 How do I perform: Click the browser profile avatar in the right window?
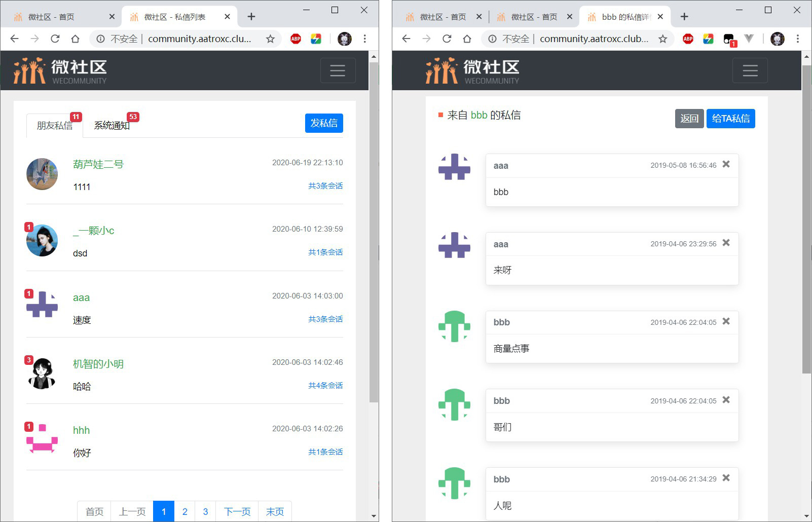pos(777,39)
